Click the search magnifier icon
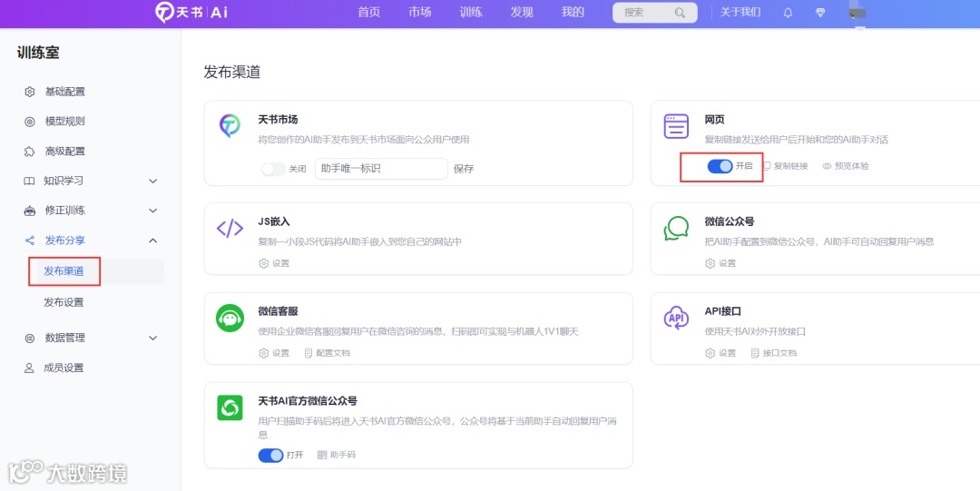 (680, 13)
